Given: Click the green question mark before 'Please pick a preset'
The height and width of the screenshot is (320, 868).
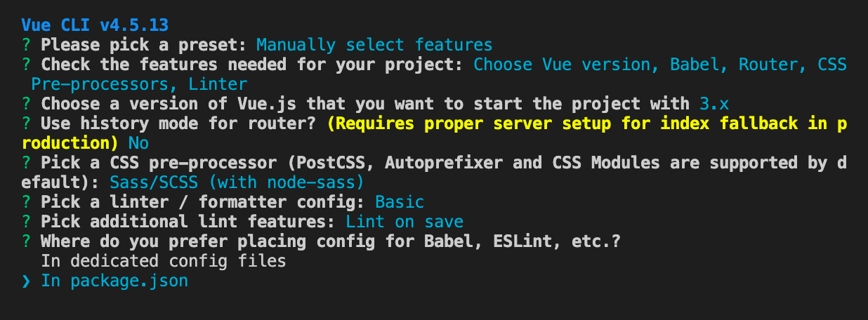Looking at the screenshot, I should pos(26,45).
